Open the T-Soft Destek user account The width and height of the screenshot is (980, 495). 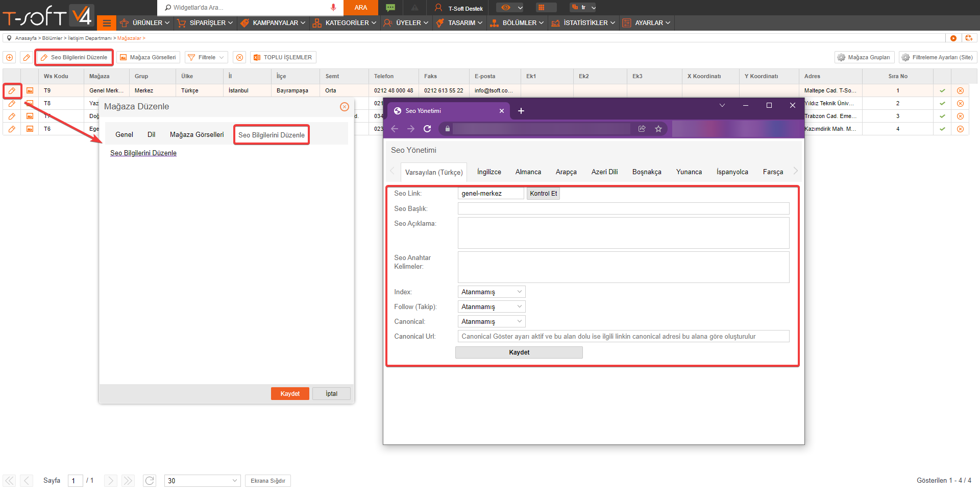tap(458, 8)
